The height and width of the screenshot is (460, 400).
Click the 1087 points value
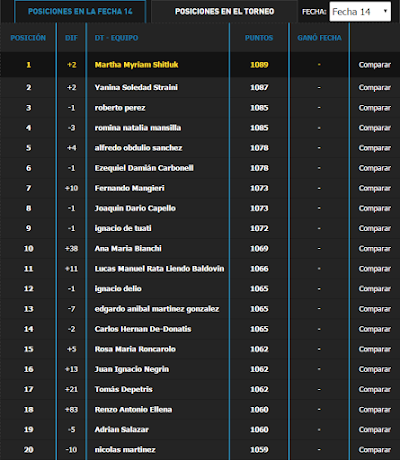point(259,87)
